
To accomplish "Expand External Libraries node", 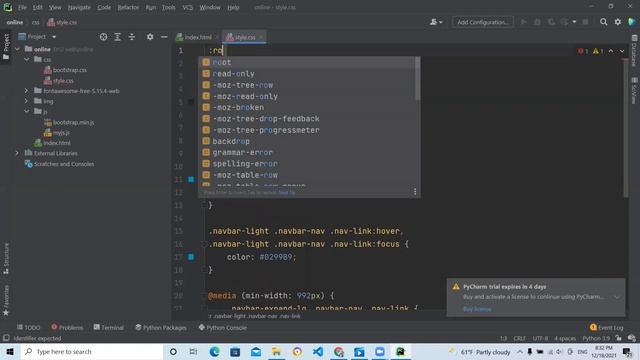I will pyautogui.click(x=17, y=153).
